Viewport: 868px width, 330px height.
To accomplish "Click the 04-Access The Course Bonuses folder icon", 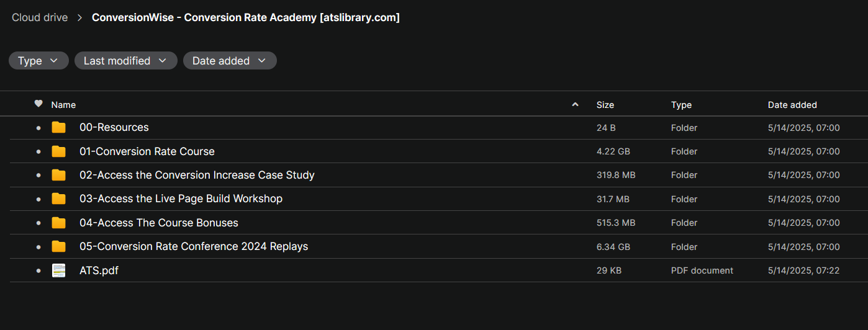I will click(58, 223).
